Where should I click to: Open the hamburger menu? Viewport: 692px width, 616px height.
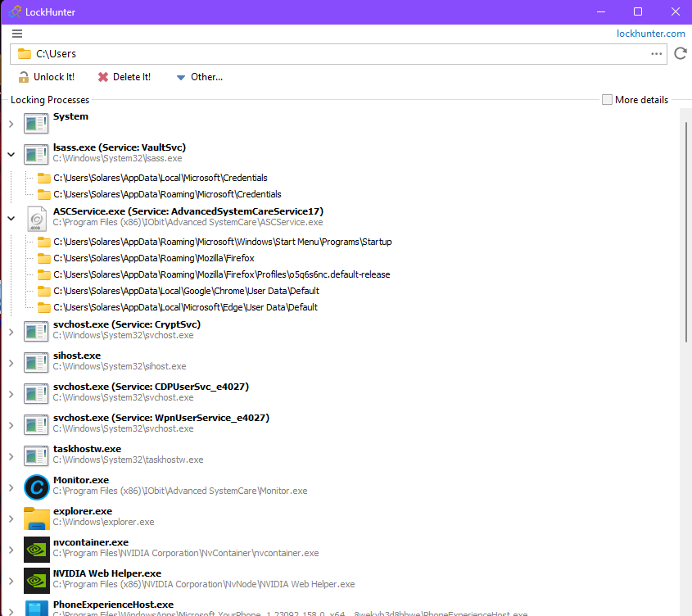17,34
